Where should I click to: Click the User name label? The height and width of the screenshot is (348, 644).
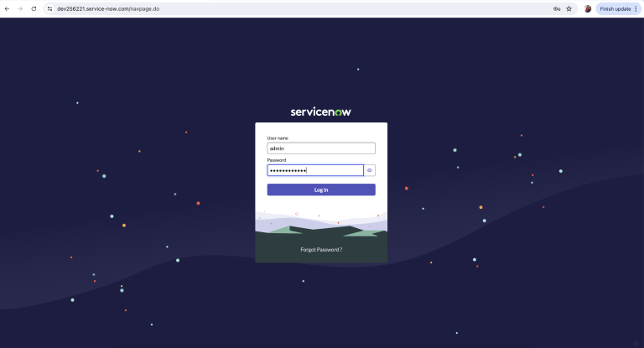click(277, 138)
